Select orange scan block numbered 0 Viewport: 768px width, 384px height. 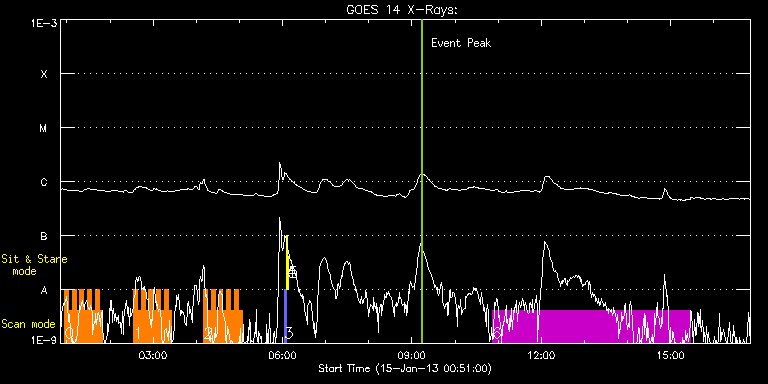(x=83, y=316)
